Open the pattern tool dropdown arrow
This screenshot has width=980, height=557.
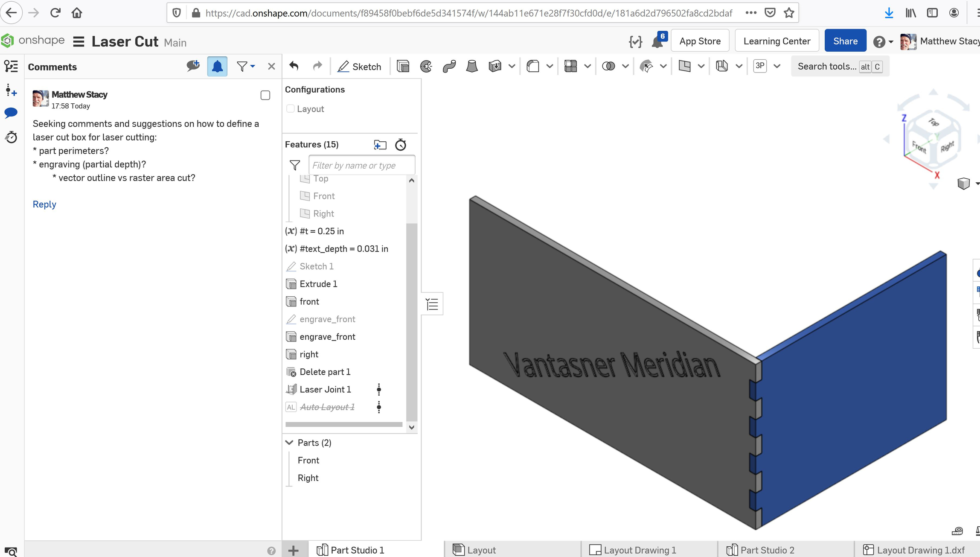coord(587,66)
